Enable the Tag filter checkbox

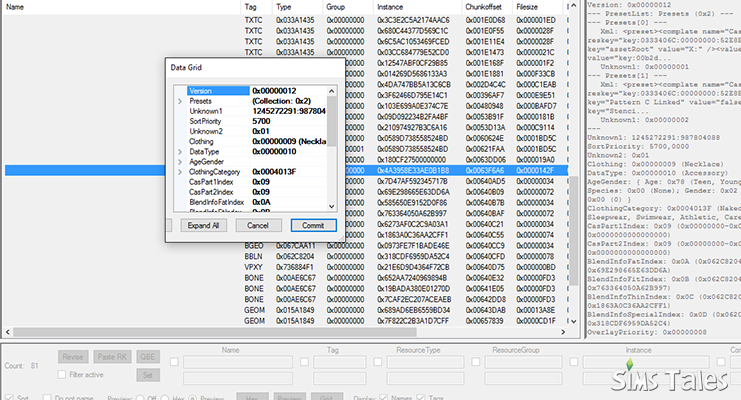click(304, 362)
